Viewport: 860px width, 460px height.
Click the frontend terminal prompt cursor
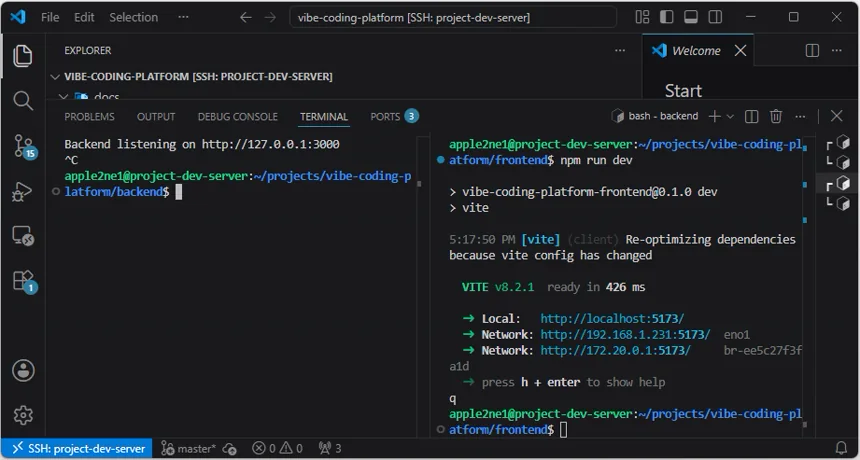563,430
